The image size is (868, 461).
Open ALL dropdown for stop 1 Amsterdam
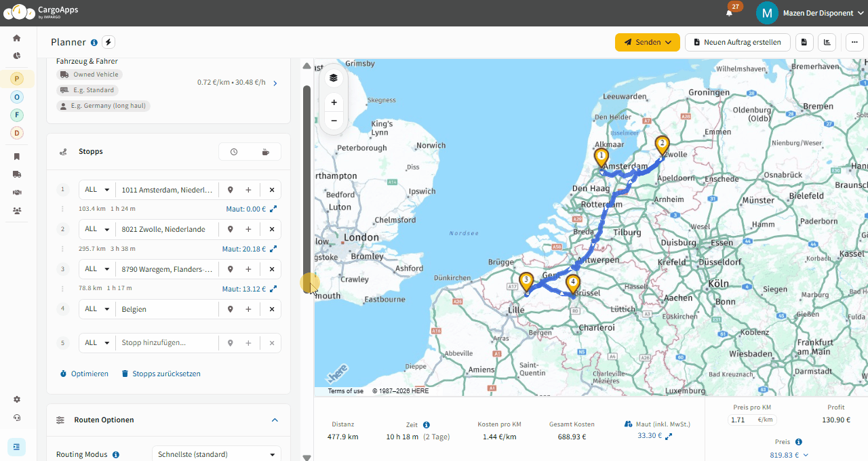98,190
